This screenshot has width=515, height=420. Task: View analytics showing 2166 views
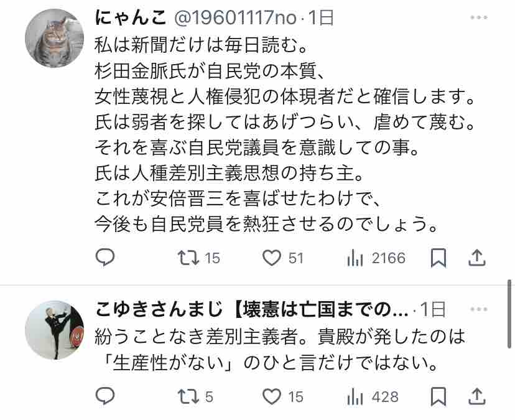376,258
